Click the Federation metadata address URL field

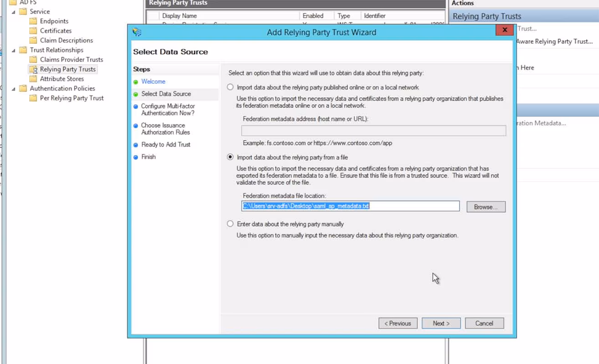pos(373,131)
